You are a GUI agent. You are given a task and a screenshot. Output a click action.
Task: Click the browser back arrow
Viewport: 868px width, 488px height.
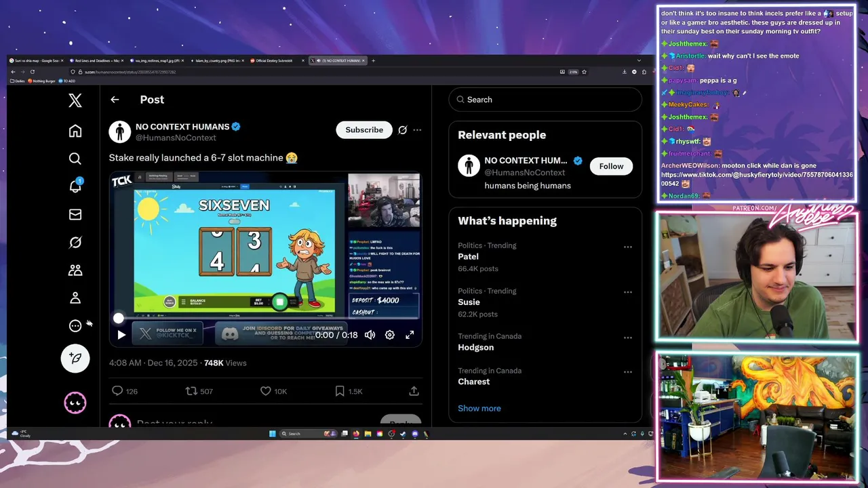[13, 71]
